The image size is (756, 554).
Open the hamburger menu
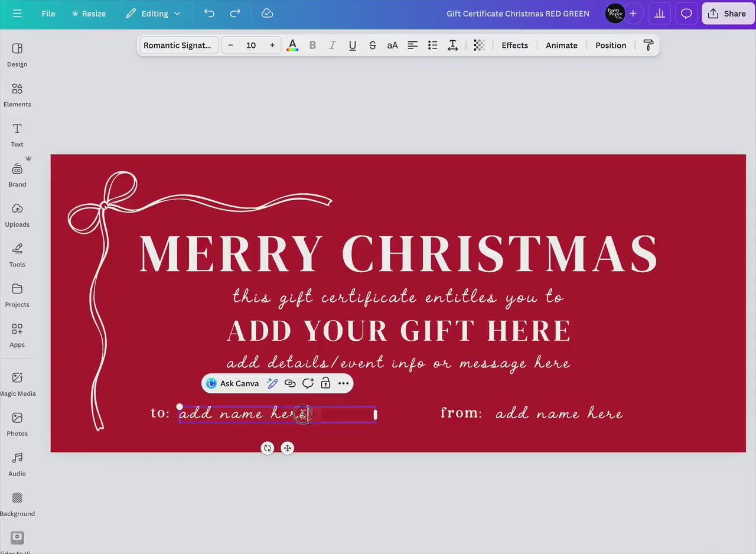17,14
